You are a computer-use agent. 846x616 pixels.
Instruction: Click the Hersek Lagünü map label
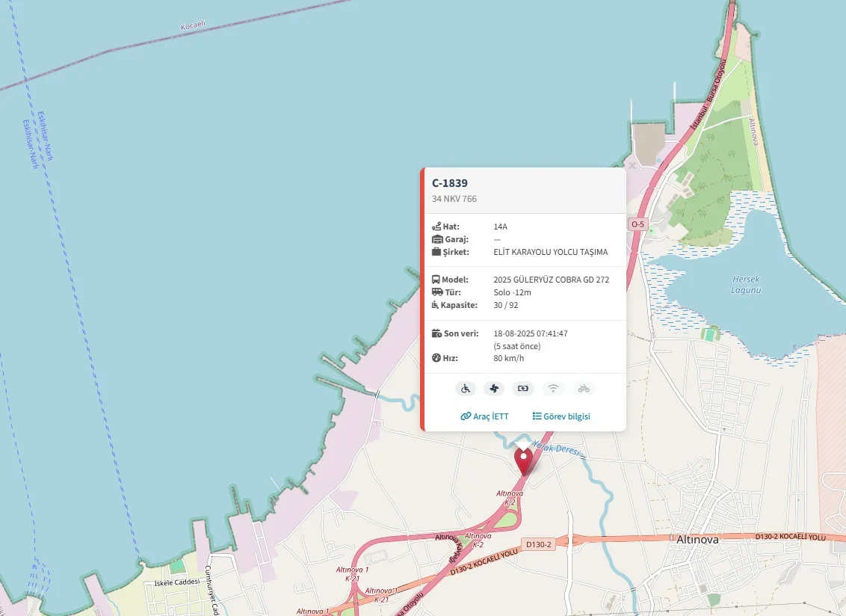(x=746, y=285)
